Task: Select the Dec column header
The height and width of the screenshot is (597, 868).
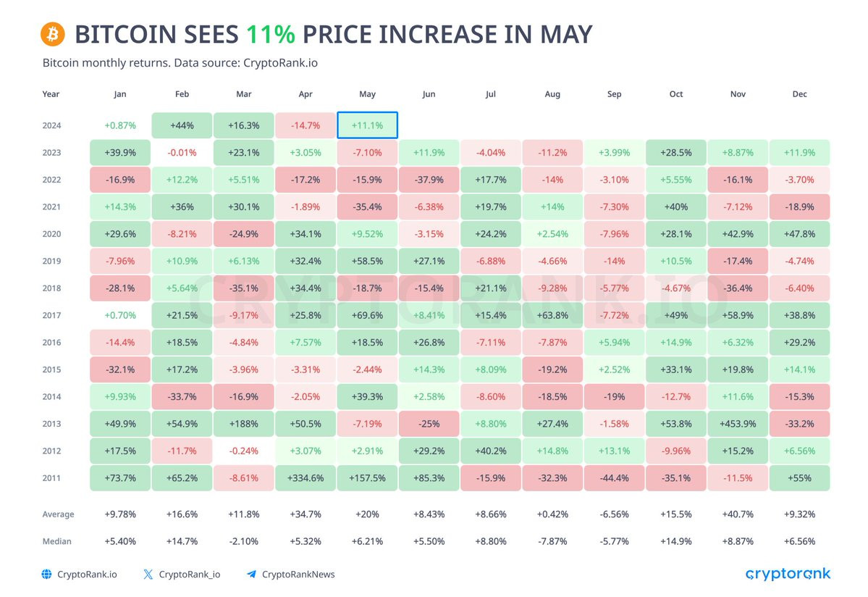Action: (799, 94)
